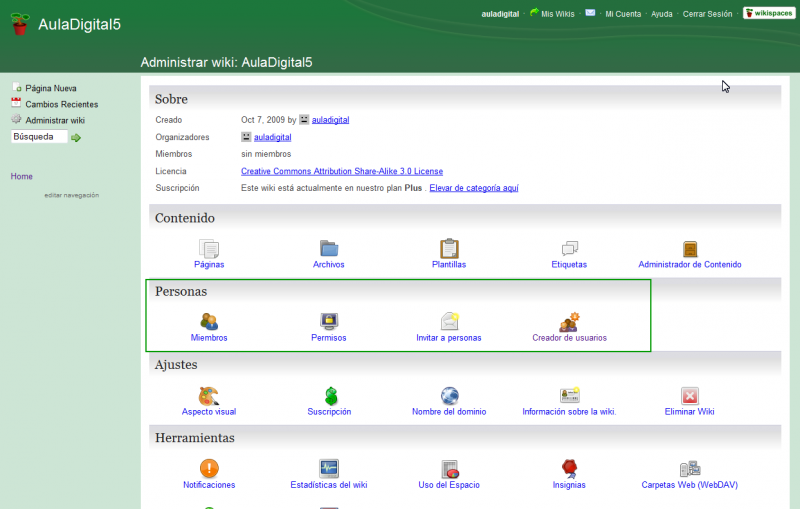Open the Páginas icon in Contenido

click(x=209, y=249)
